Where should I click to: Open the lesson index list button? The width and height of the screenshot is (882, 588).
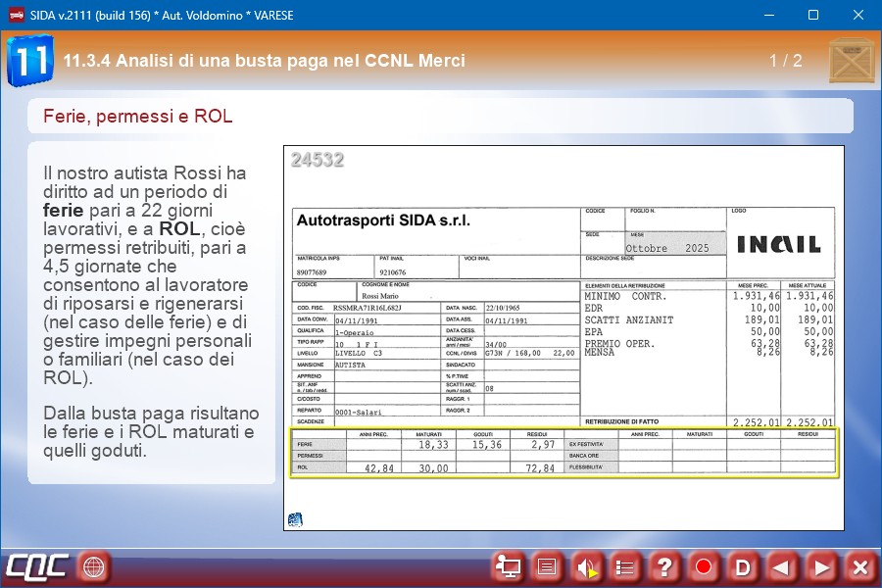coord(625,566)
